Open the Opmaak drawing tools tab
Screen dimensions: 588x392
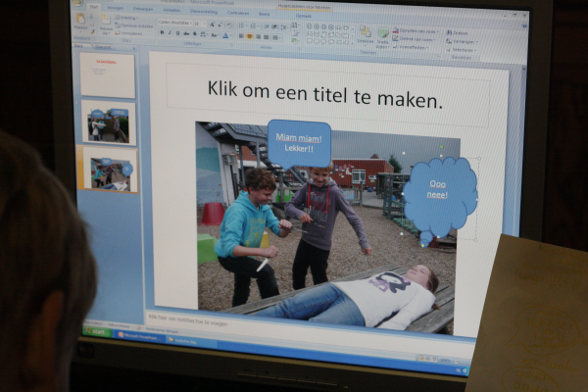[304, 16]
